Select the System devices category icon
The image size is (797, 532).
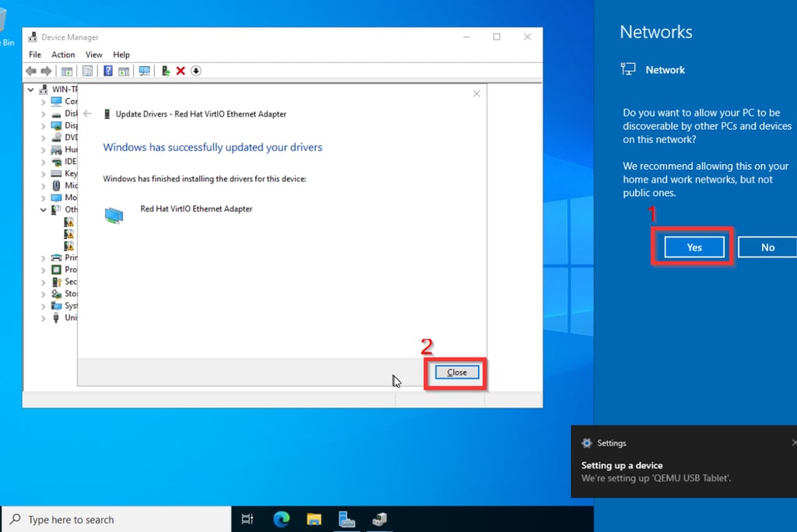point(56,306)
